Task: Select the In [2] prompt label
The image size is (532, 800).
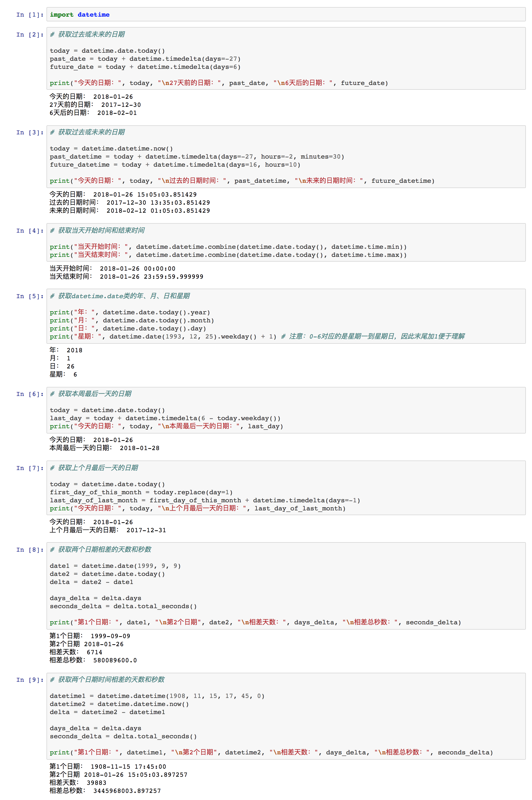Action: click(x=30, y=35)
